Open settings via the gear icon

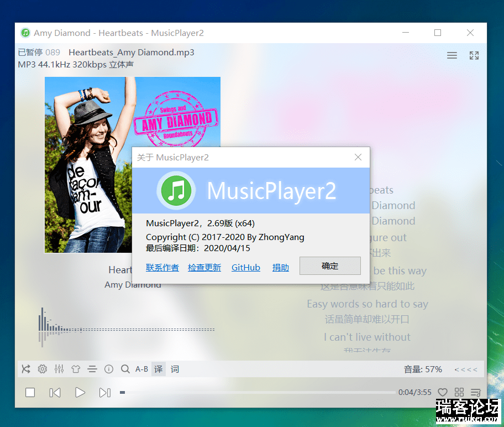pyautogui.click(x=43, y=369)
